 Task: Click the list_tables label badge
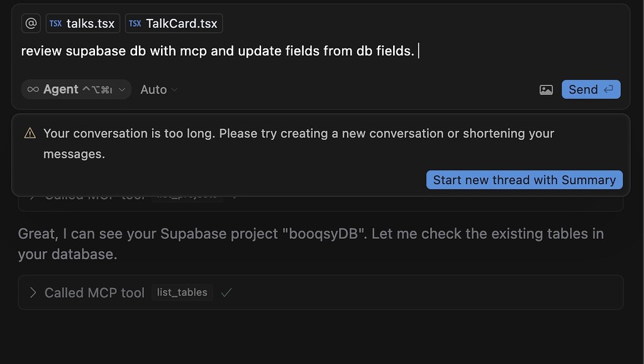click(182, 292)
